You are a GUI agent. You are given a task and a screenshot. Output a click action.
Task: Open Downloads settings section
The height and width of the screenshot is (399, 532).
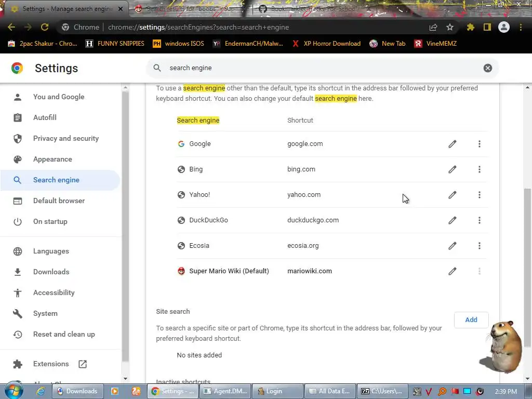51,272
